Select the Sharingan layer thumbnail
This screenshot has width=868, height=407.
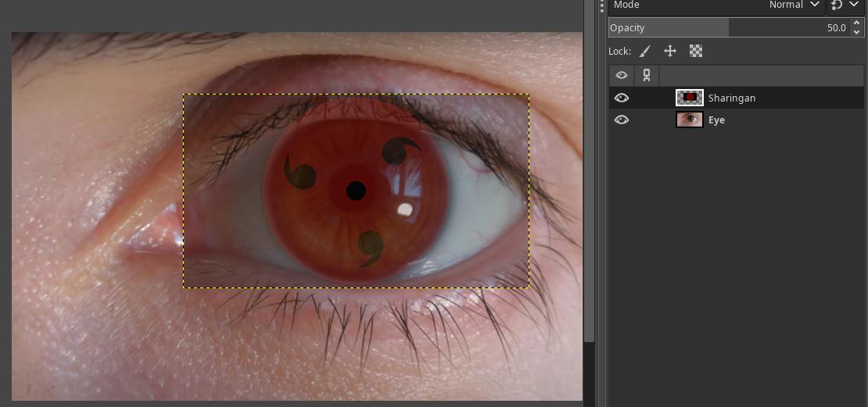click(690, 98)
